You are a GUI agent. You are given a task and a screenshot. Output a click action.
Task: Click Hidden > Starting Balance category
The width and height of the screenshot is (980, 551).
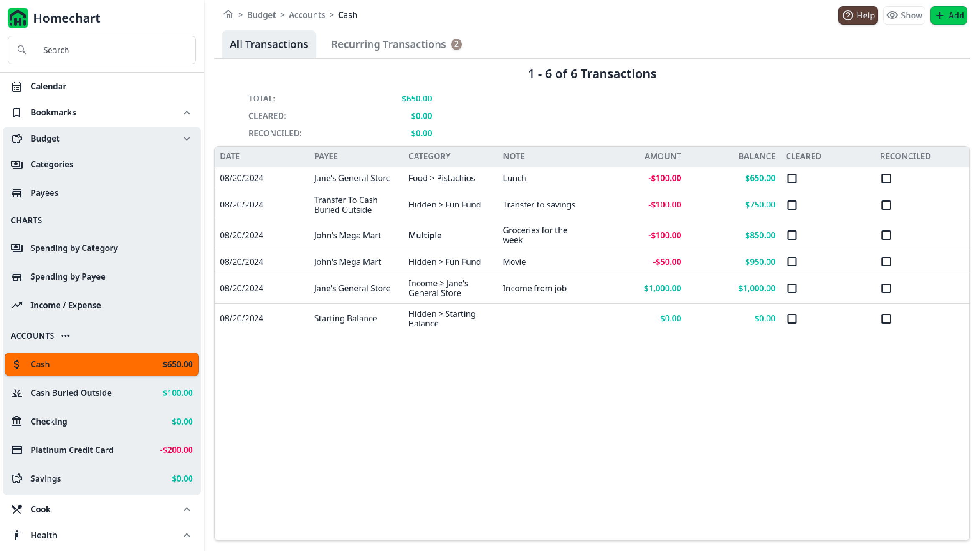(442, 318)
